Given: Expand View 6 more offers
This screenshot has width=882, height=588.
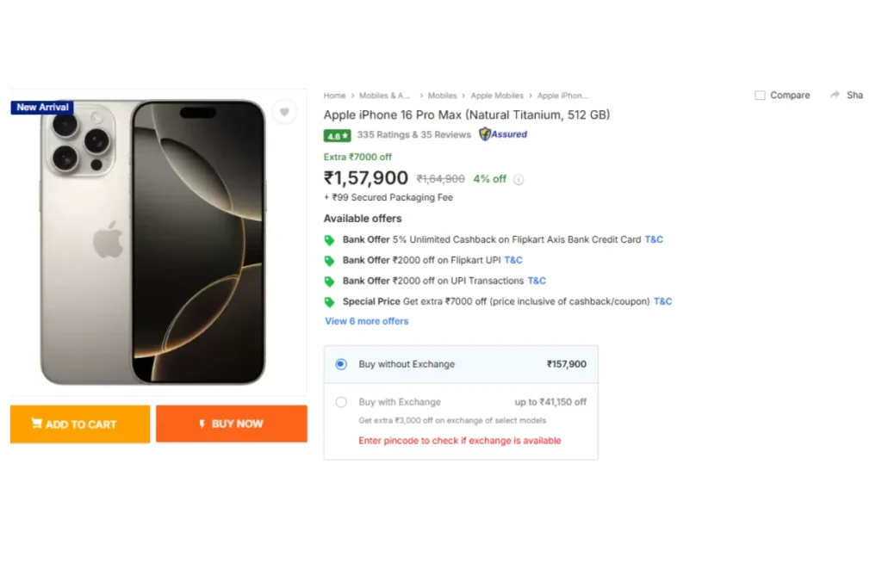Looking at the screenshot, I should click(x=367, y=321).
